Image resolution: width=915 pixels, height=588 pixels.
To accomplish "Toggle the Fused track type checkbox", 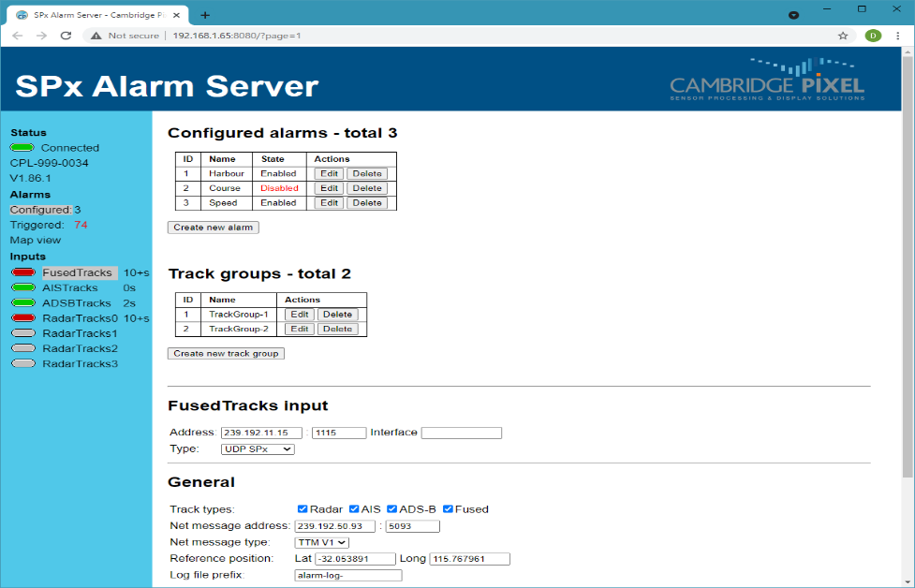I will point(448,509).
